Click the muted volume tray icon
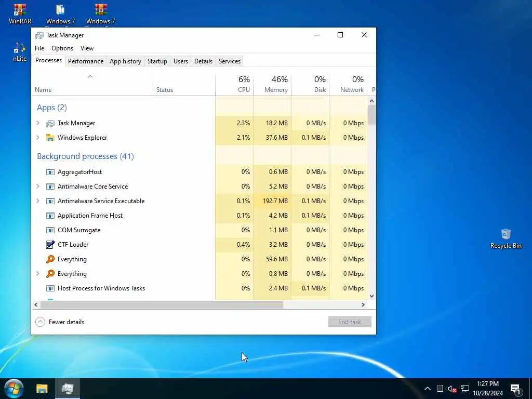Image resolution: width=532 pixels, height=399 pixels. point(452,389)
